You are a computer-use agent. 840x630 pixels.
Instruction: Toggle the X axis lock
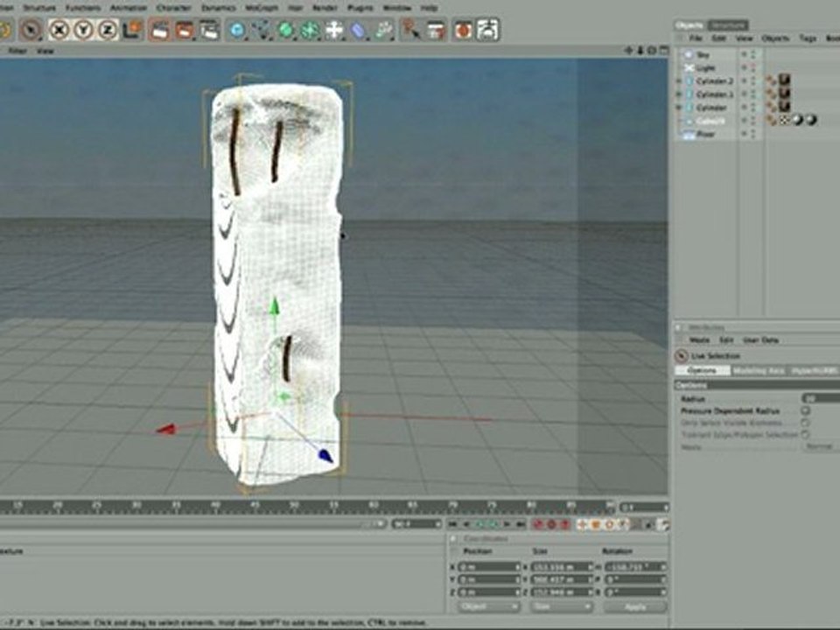[59, 30]
